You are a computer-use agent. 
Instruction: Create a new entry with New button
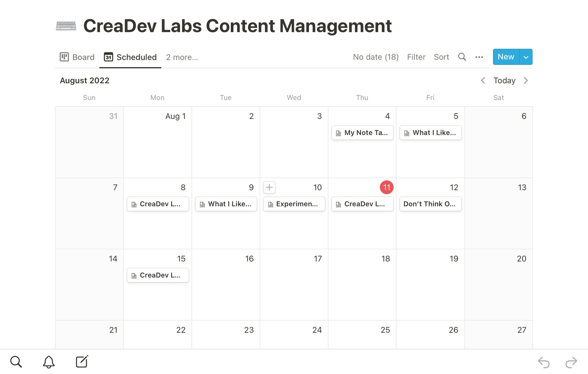pos(506,57)
